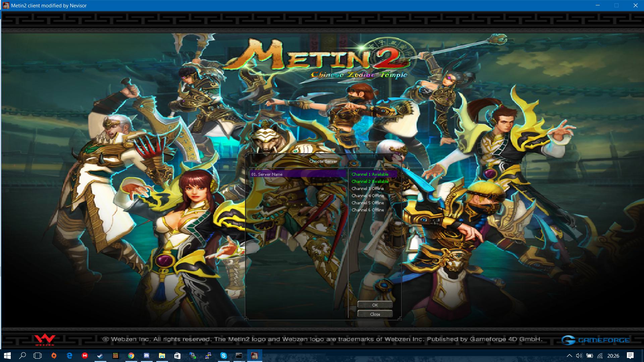Confirm server choice with OK button

click(x=375, y=305)
